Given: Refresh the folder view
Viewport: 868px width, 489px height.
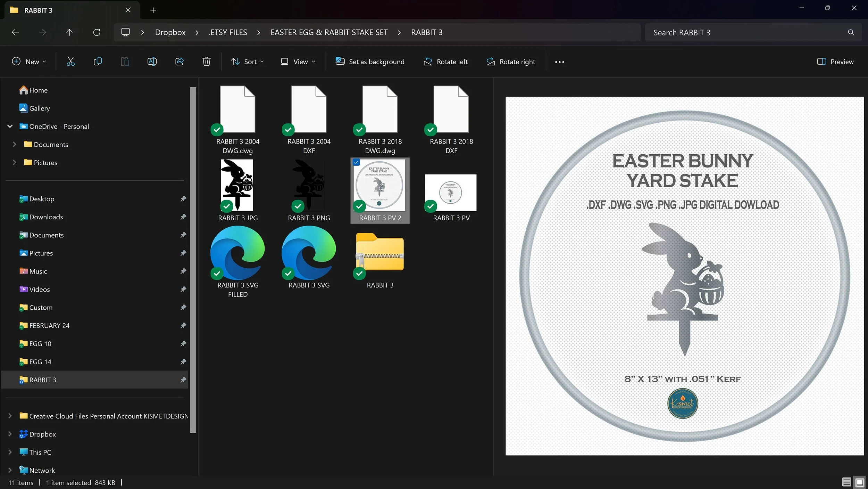Looking at the screenshot, I should (x=97, y=32).
